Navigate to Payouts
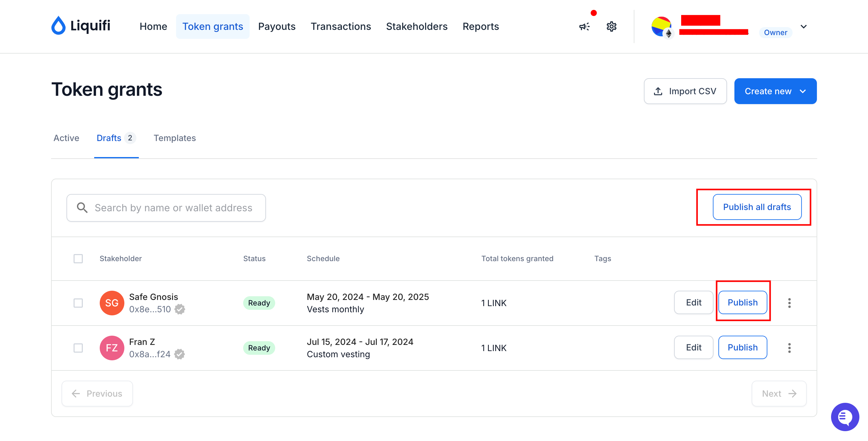The width and height of the screenshot is (868, 441). point(277,26)
